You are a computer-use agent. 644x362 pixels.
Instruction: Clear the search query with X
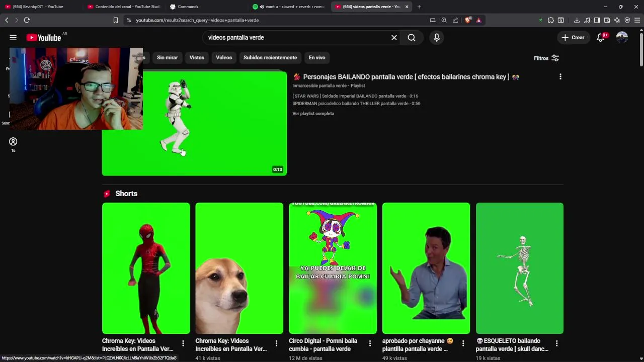(394, 38)
